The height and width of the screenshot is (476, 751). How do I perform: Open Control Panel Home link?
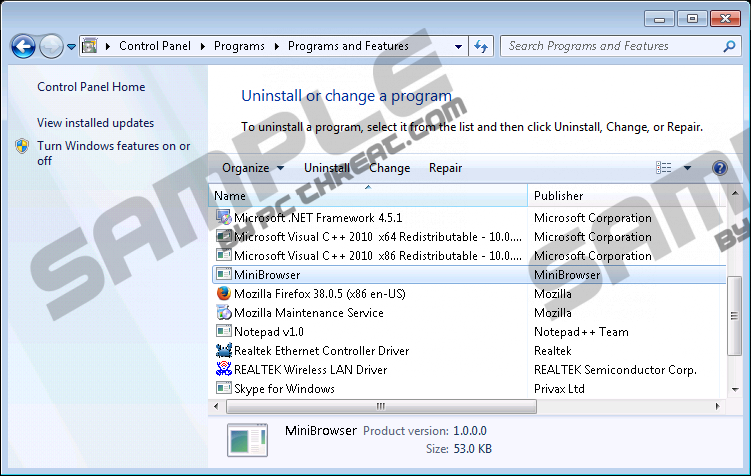pos(91,87)
